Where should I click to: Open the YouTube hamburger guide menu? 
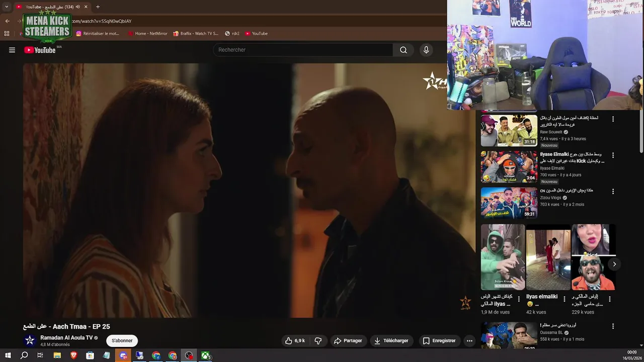[x=12, y=50]
